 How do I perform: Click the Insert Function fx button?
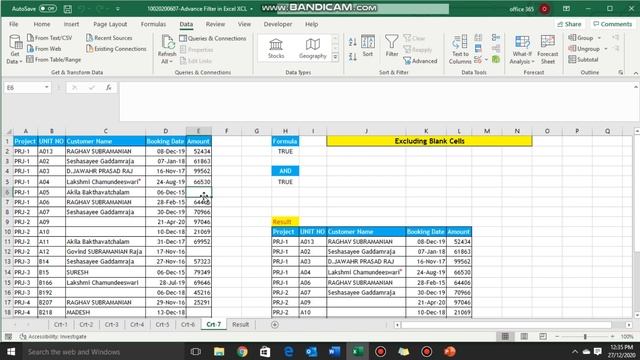coord(109,87)
